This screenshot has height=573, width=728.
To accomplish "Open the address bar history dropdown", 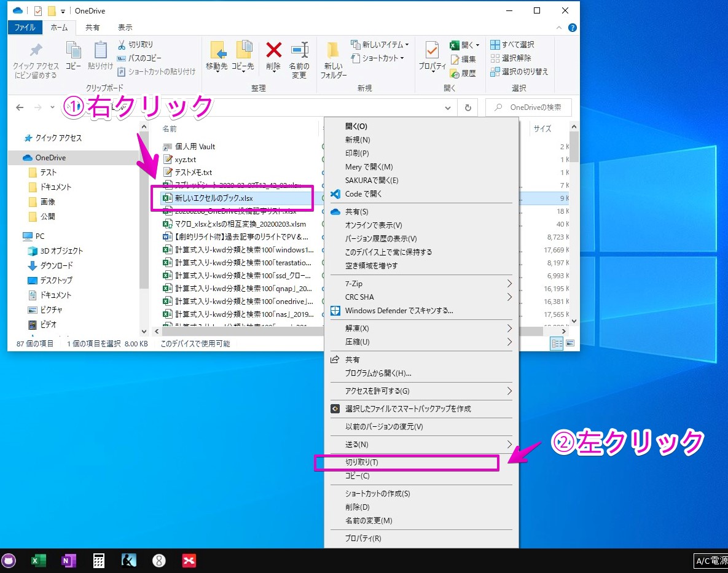I will (x=448, y=107).
